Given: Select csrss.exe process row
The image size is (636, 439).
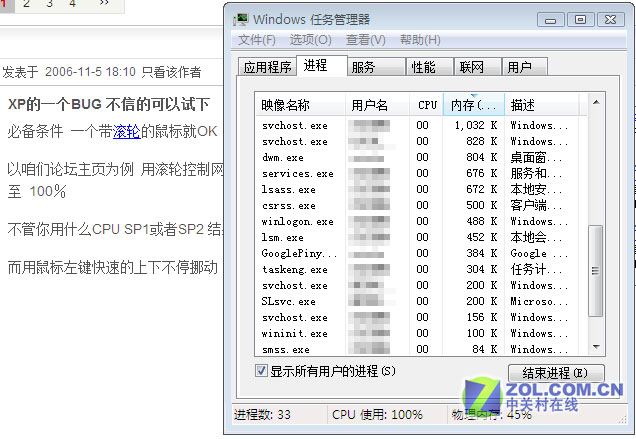Looking at the screenshot, I should (421, 205).
